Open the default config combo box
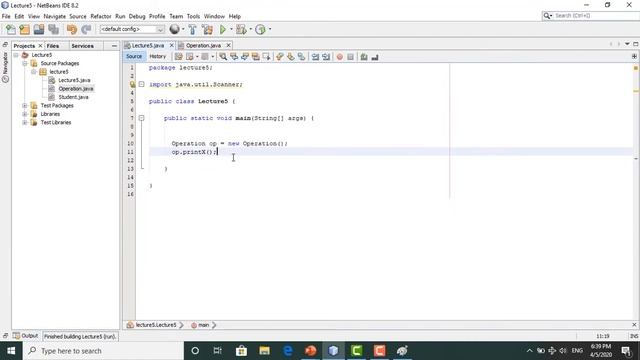 tap(132, 29)
